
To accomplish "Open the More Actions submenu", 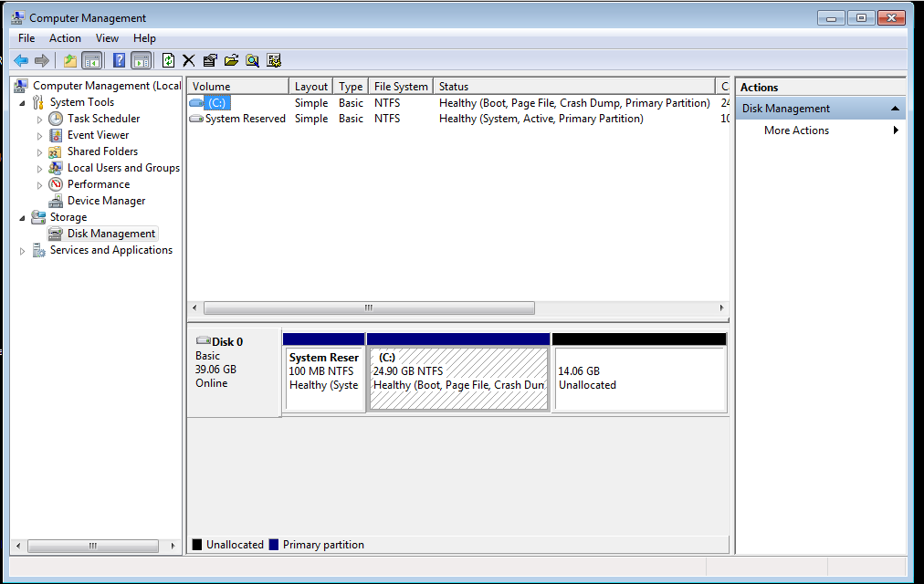I will pyautogui.click(x=820, y=130).
